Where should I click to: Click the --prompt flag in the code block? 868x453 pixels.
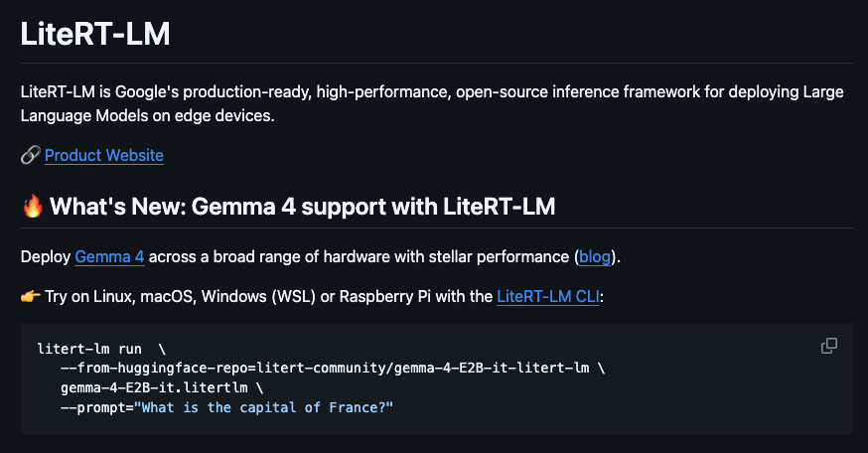click(x=94, y=407)
